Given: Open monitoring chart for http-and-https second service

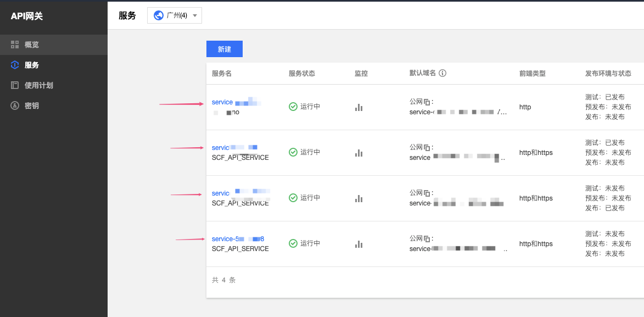Looking at the screenshot, I should [x=359, y=153].
